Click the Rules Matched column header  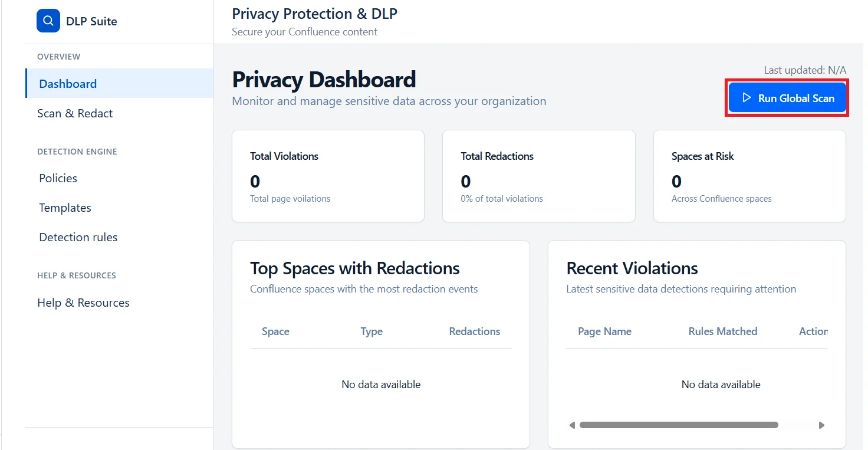tap(722, 331)
